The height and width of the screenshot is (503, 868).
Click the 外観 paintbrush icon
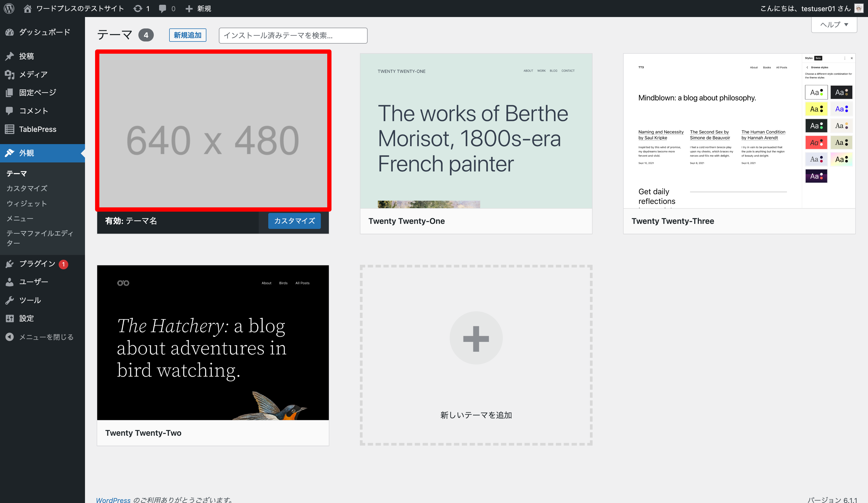tap(10, 153)
